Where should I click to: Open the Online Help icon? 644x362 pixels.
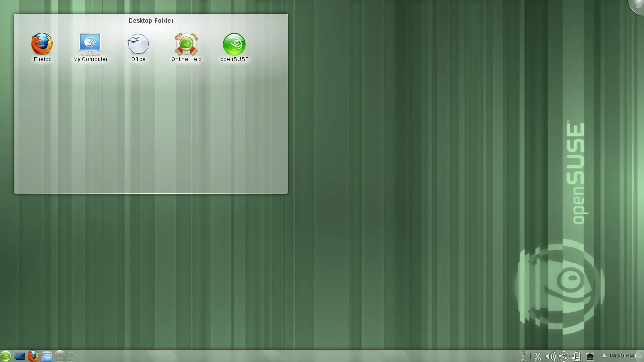(186, 48)
